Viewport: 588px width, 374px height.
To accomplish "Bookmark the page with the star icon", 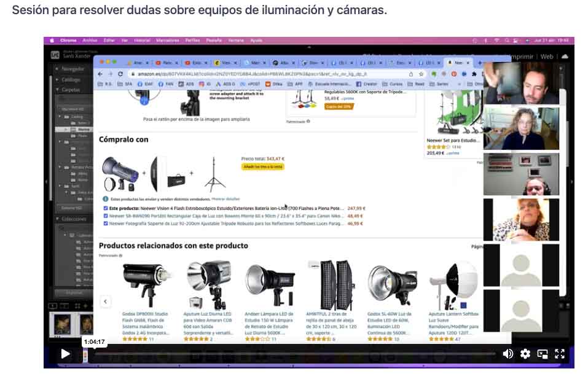I will [x=421, y=74].
